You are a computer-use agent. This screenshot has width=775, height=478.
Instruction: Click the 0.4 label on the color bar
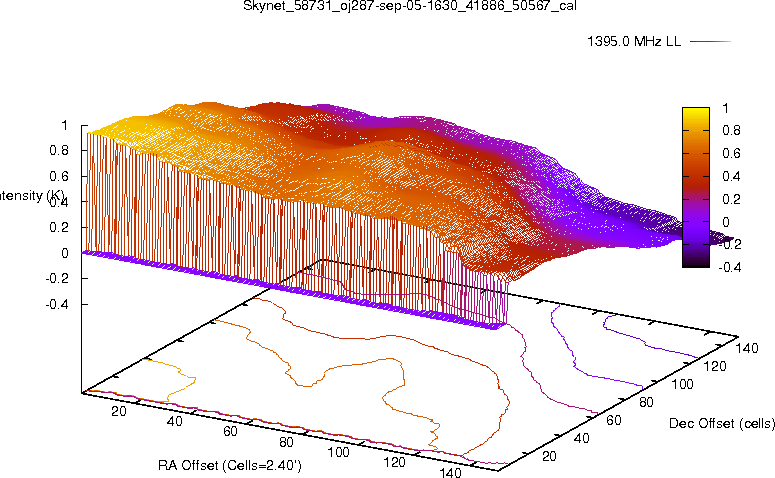click(x=731, y=176)
